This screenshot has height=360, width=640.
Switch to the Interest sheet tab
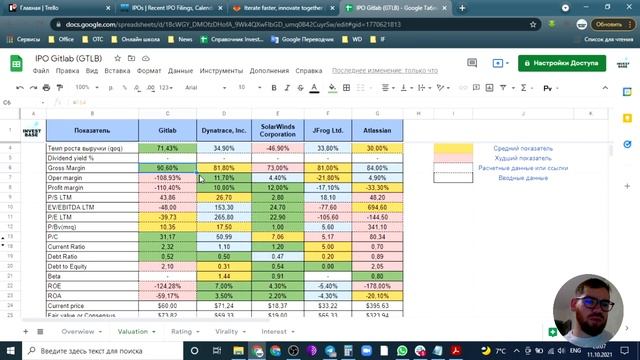pos(274,331)
